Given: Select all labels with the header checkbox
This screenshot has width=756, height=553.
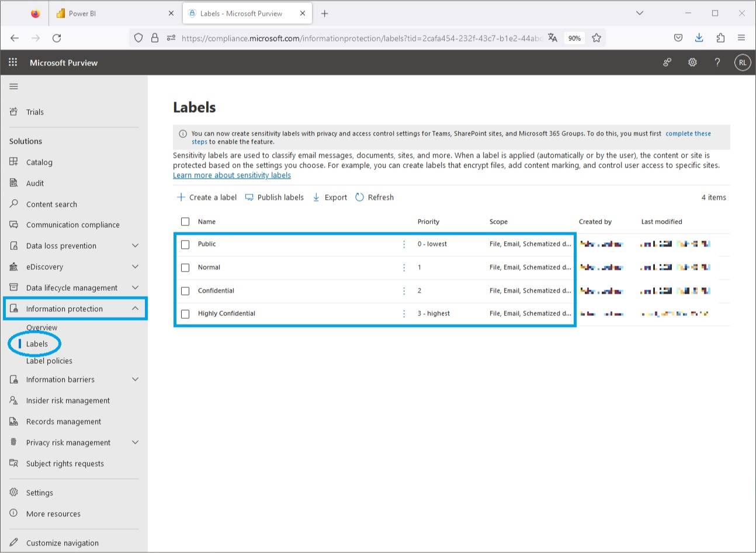Looking at the screenshot, I should click(185, 221).
